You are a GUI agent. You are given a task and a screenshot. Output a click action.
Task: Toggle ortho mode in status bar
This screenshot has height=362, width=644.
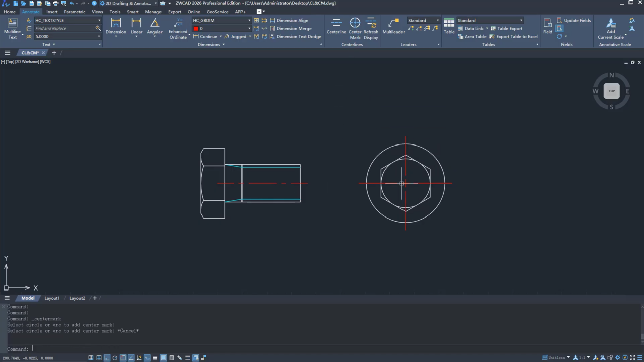pyautogui.click(x=107, y=358)
